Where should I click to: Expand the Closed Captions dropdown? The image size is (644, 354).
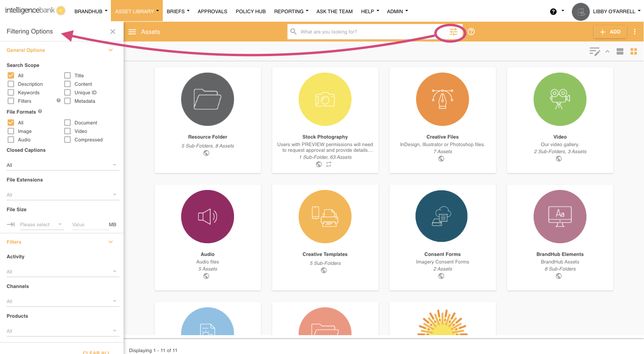pyautogui.click(x=62, y=165)
